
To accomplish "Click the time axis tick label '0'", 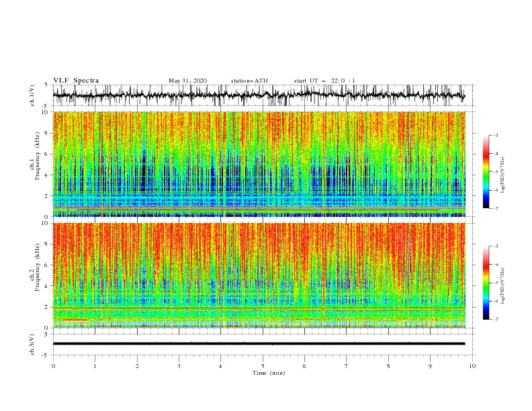I will click(53, 366).
